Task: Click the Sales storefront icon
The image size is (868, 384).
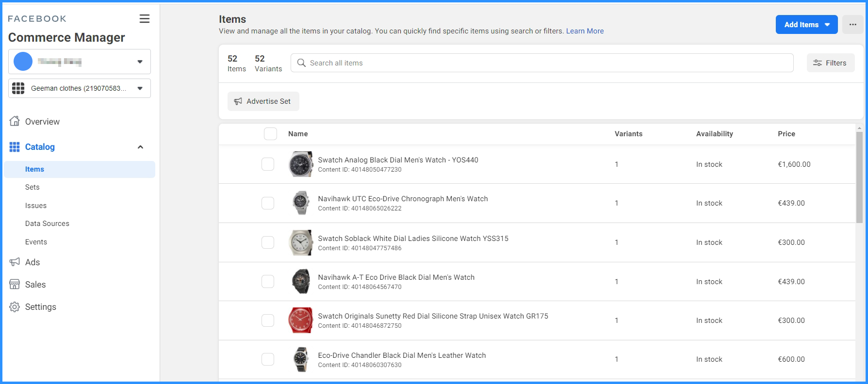Action: 15,285
